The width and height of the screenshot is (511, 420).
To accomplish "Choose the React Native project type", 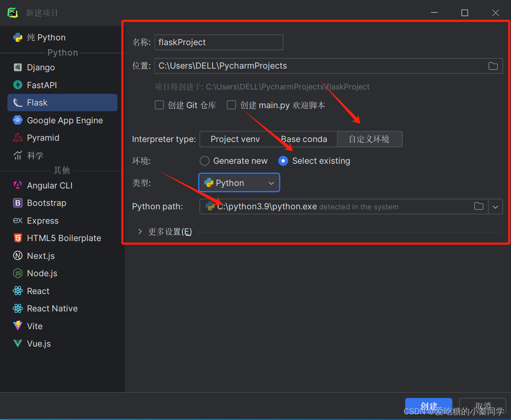I will pos(62,308).
